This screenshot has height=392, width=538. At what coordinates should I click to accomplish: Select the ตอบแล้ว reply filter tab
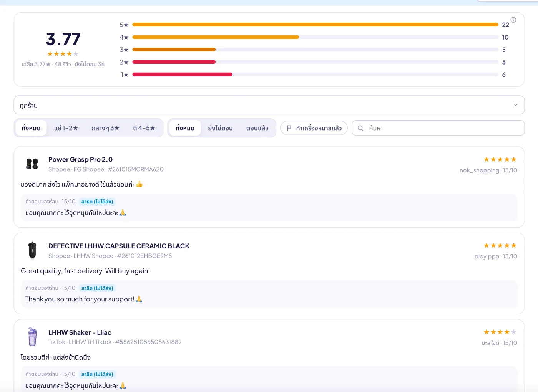pyautogui.click(x=257, y=128)
